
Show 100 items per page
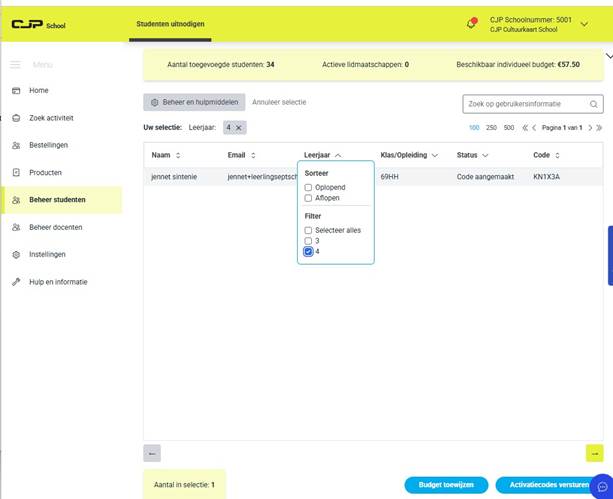474,128
